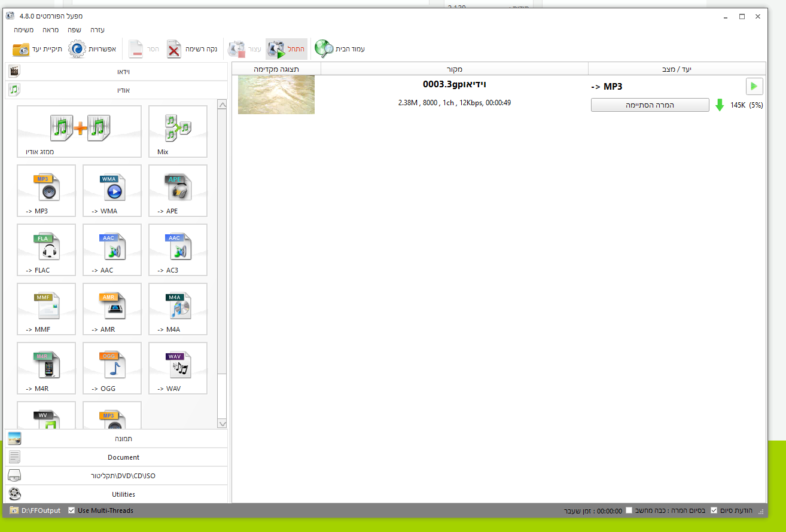Choose the -> OGG format tile
The image size is (786, 532).
point(112,368)
